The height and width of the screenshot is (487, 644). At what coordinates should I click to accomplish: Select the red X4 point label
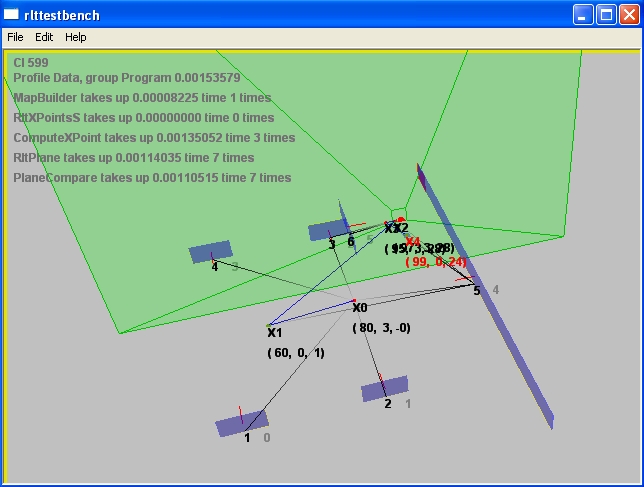[413, 242]
